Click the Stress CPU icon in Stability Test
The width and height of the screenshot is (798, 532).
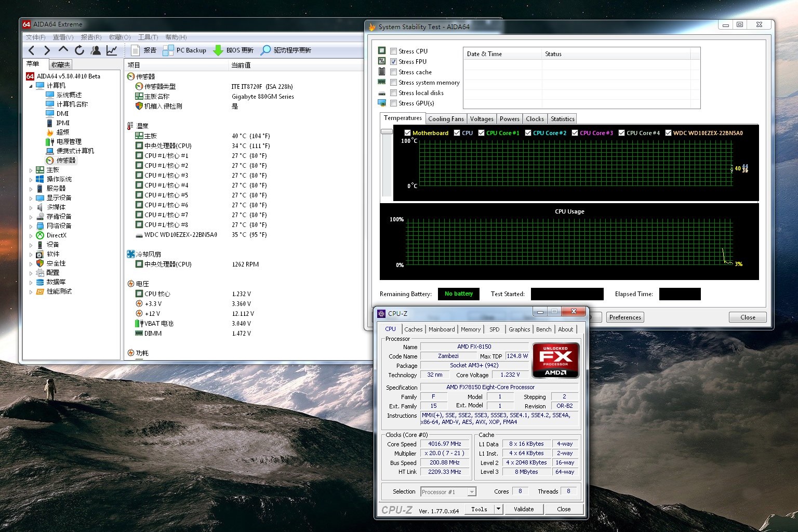point(382,50)
